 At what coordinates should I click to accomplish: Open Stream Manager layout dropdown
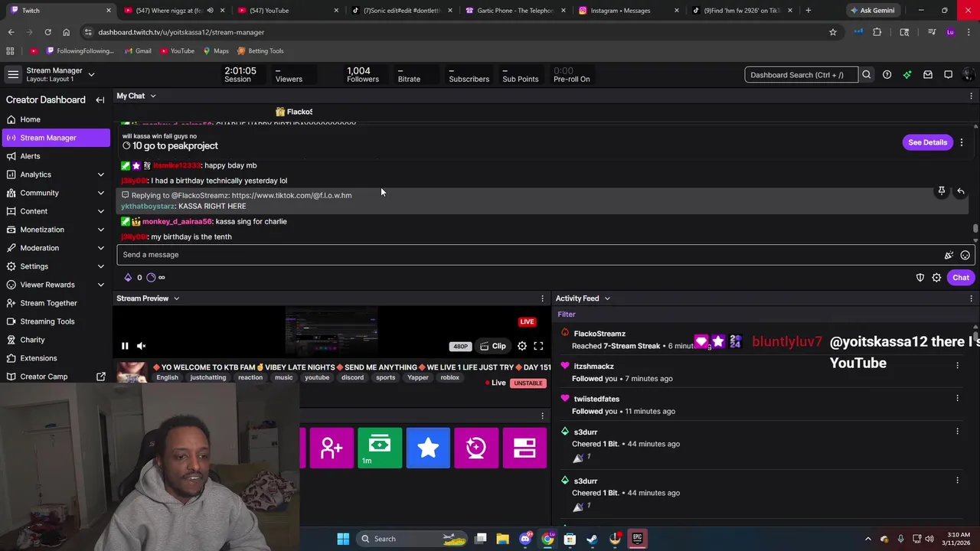91,74
